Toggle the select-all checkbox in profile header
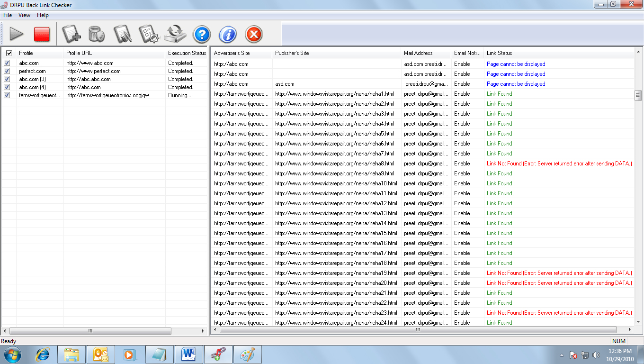Screen dimensions: 644x364 (9, 53)
